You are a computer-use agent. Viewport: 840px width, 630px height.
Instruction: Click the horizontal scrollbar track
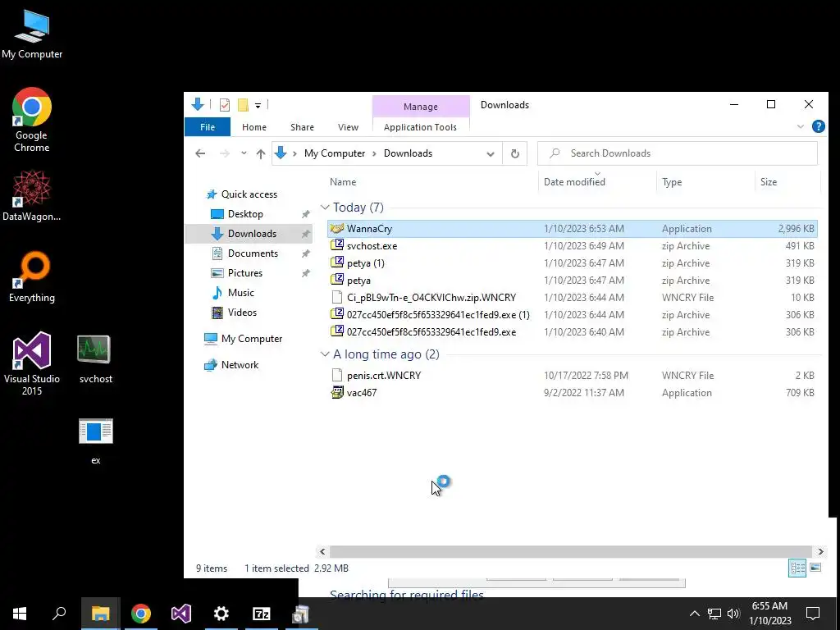(571, 551)
